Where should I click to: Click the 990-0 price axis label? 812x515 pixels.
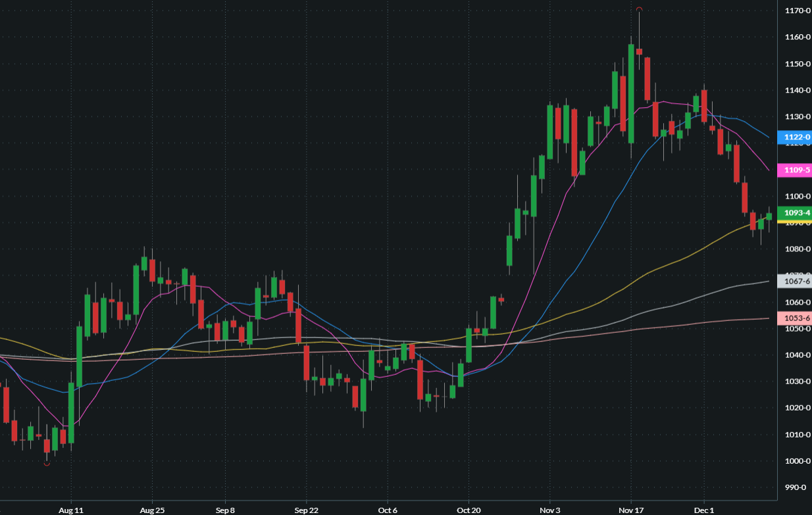797,487
